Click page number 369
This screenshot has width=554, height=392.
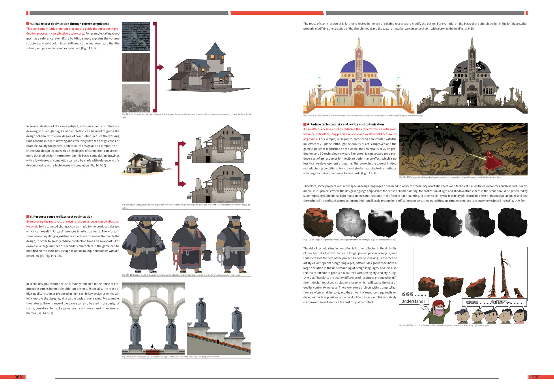tap(536, 377)
